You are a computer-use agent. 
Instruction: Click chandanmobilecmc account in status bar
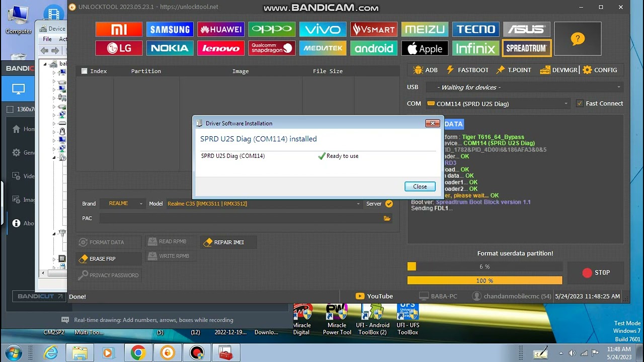pos(511,296)
